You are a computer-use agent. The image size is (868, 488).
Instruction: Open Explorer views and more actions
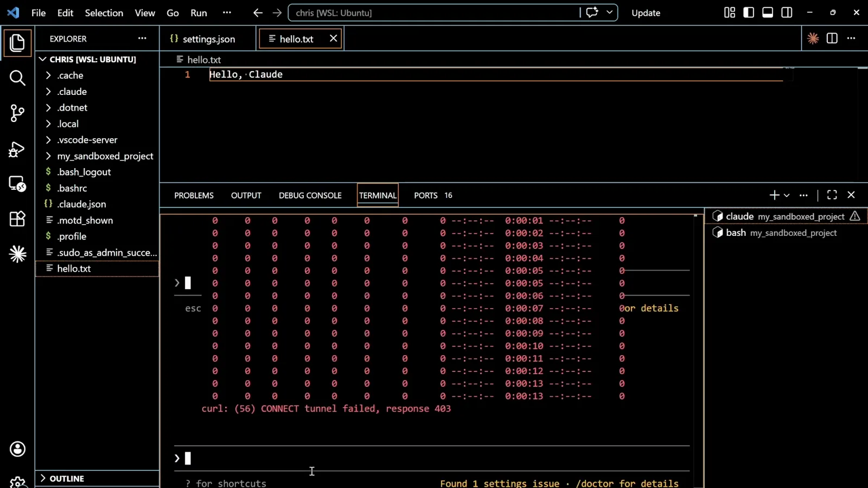point(142,38)
